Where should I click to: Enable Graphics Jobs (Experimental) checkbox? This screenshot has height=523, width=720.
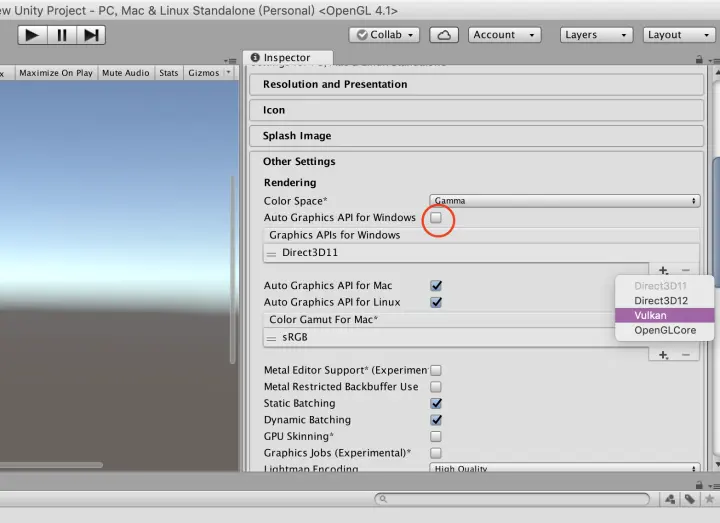tap(436, 453)
